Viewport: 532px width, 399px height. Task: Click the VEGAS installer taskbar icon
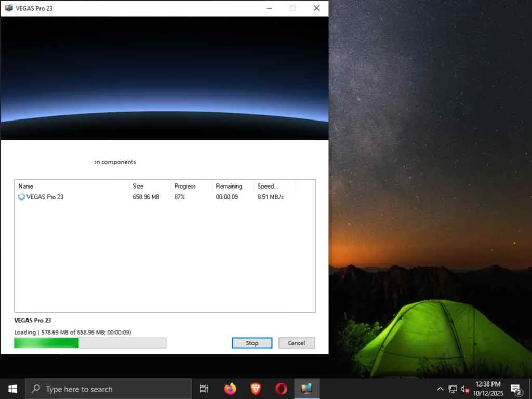pos(307,389)
